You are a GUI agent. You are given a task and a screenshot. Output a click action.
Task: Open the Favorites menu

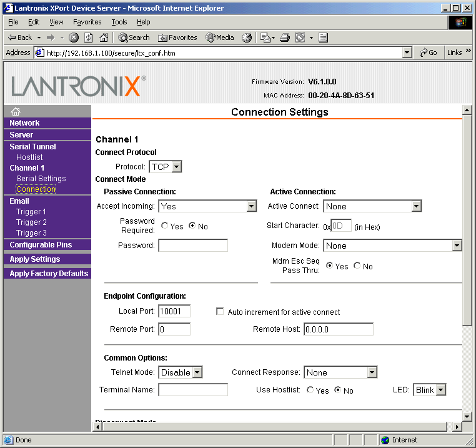click(x=87, y=22)
